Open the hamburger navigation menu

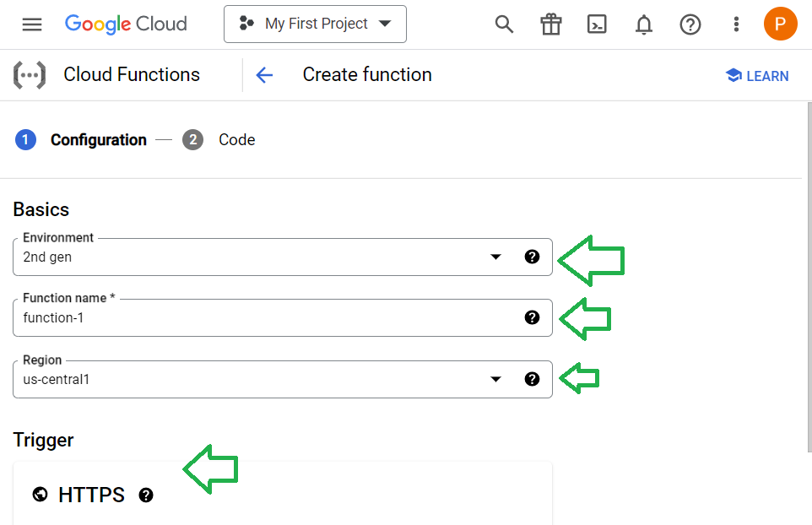32,24
